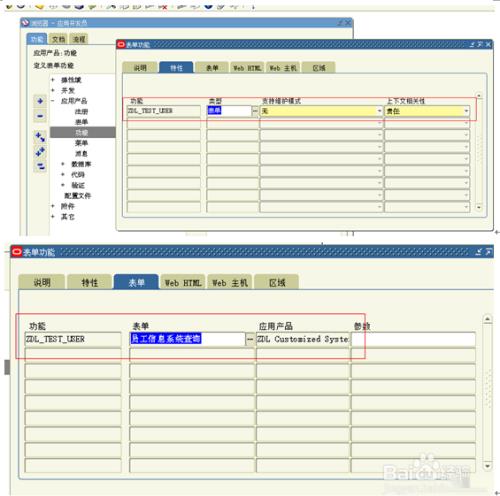Switch to 流程 tab in navigator
Viewport: 500px width, 496px height.
click(79, 39)
